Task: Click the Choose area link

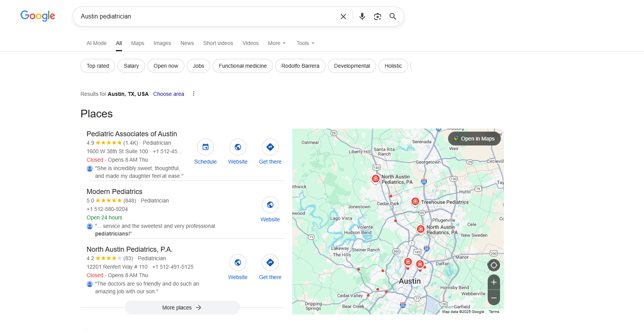Action: tap(169, 94)
